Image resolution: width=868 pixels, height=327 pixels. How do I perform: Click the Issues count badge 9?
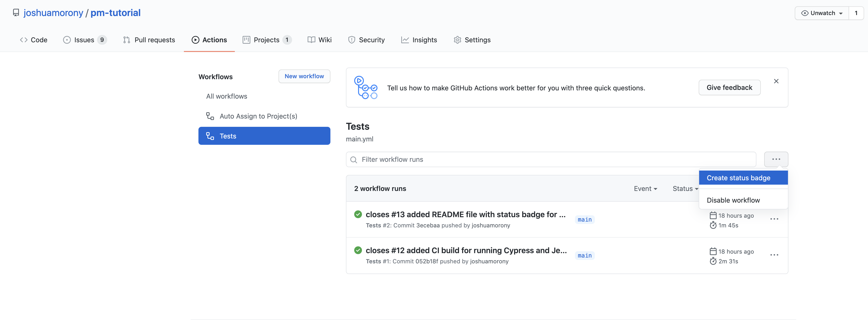click(x=102, y=40)
